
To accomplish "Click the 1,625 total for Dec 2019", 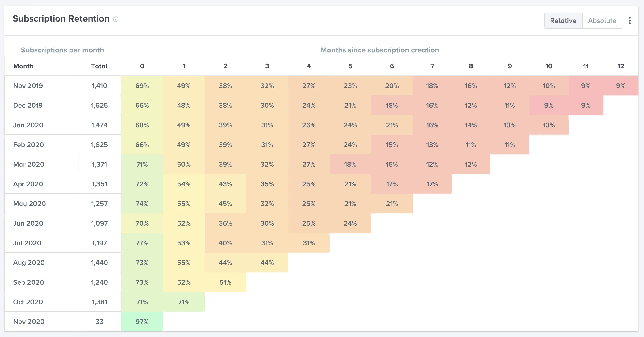I will pos(99,105).
